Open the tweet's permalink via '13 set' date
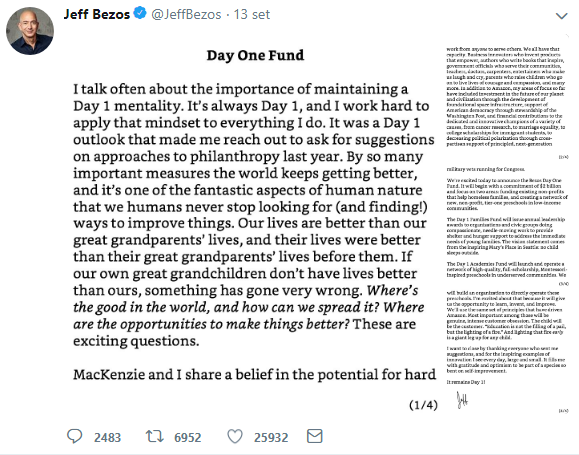 tap(251, 14)
